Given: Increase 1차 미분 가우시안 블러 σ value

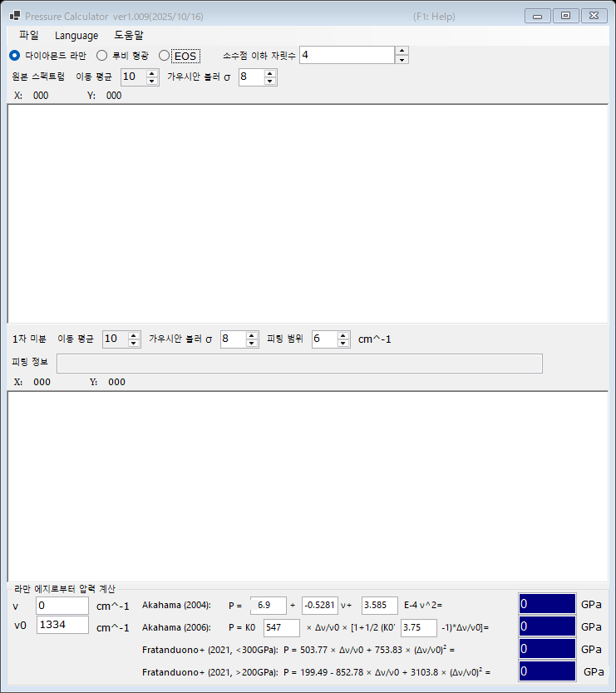Looking at the screenshot, I should [x=252, y=335].
